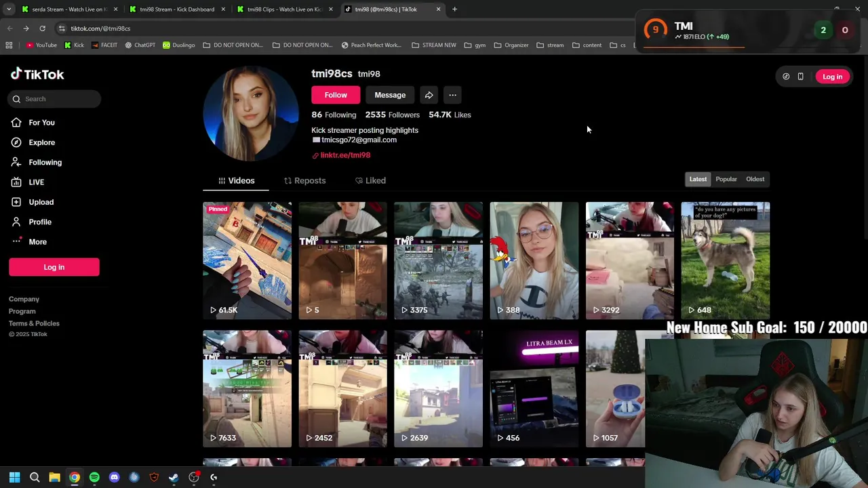Open the linktr.ee/tmi98 link

[x=345, y=155]
